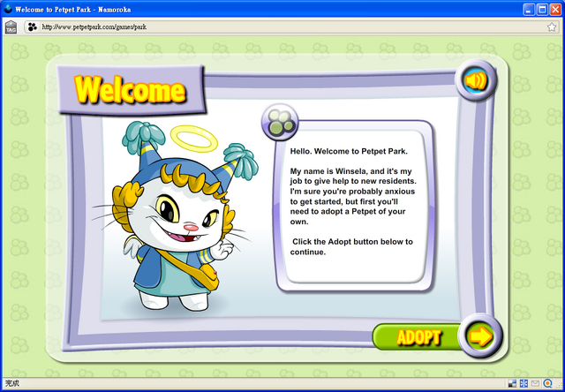Maximize the Namoroka browser window

[x=542, y=10]
